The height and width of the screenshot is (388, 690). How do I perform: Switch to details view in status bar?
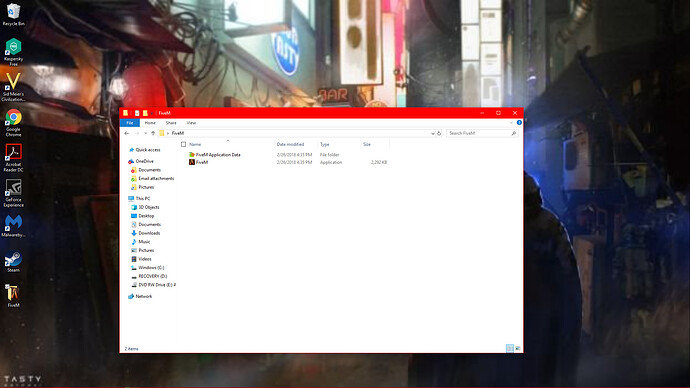pos(510,348)
